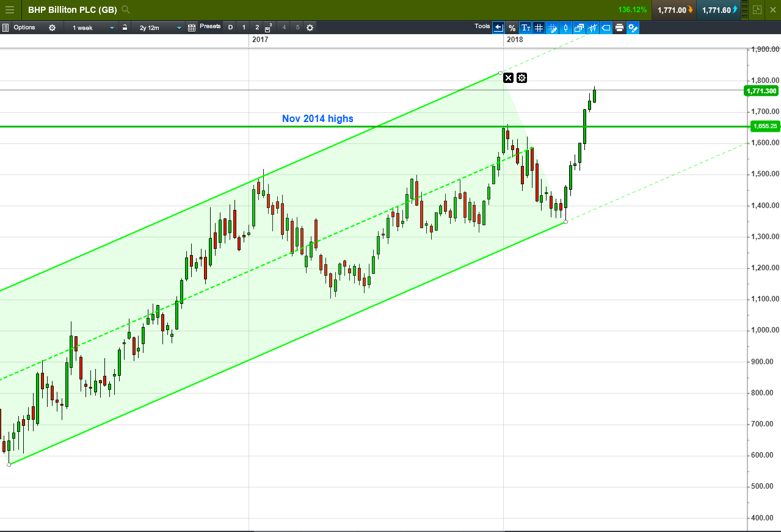Delete the channel drawing with X

click(508, 77)
